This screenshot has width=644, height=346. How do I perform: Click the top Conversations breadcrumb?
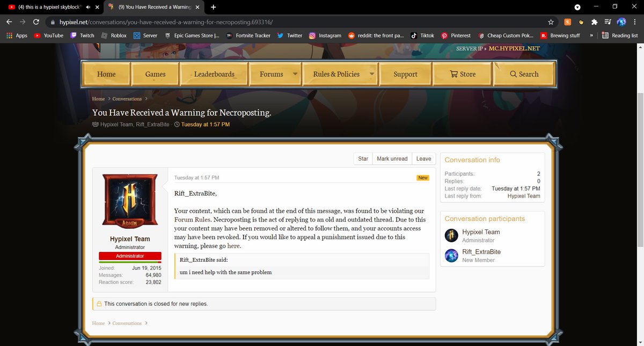127,99
